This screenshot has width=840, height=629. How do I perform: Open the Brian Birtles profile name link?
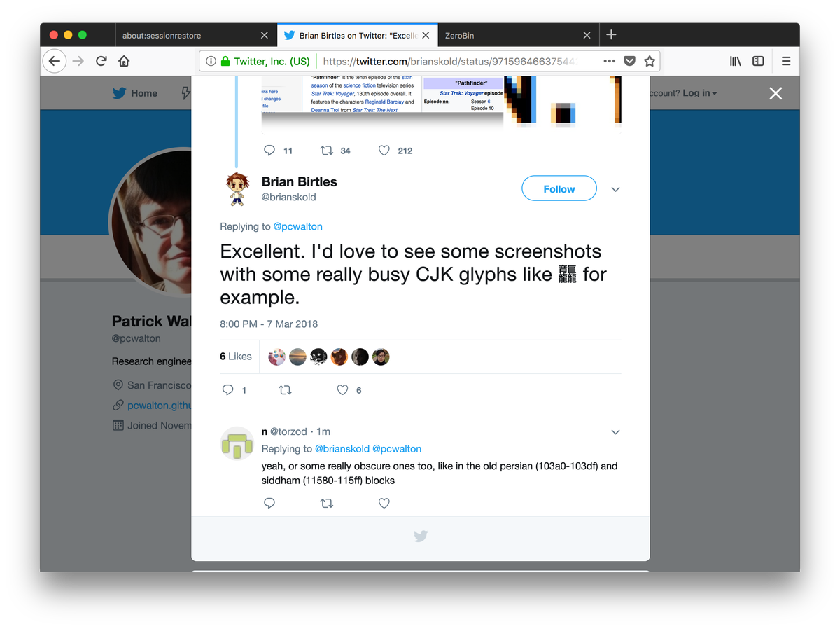tap(300, 181)
